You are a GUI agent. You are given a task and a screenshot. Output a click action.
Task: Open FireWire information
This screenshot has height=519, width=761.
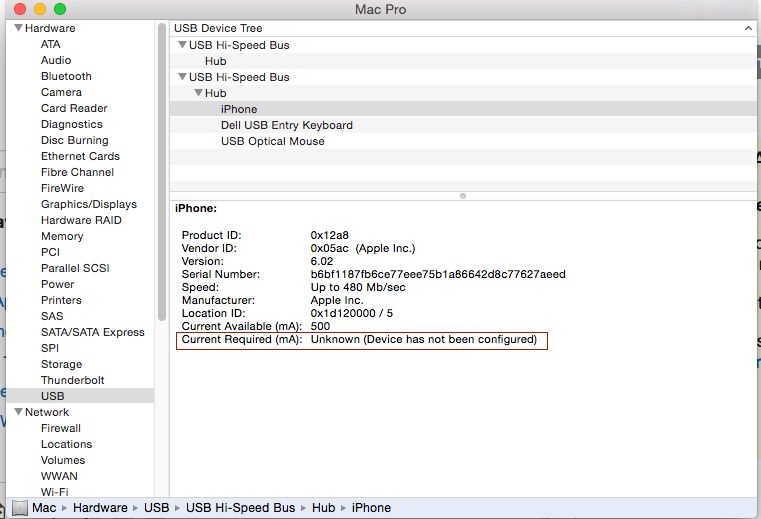tap(62, 188)
